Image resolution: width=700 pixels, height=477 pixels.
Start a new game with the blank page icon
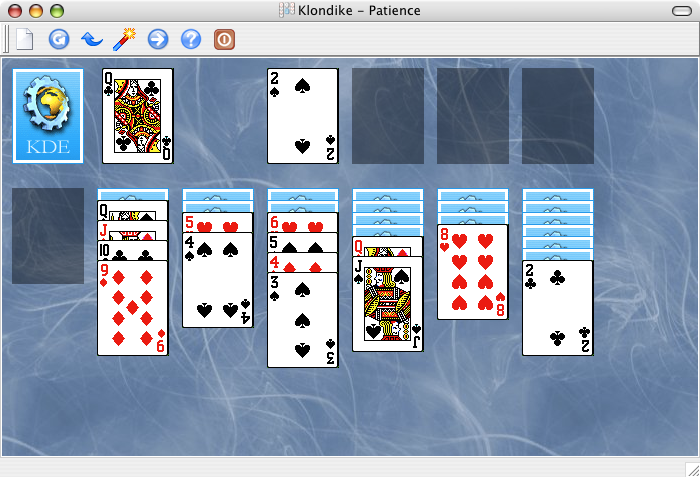point(25,39)
